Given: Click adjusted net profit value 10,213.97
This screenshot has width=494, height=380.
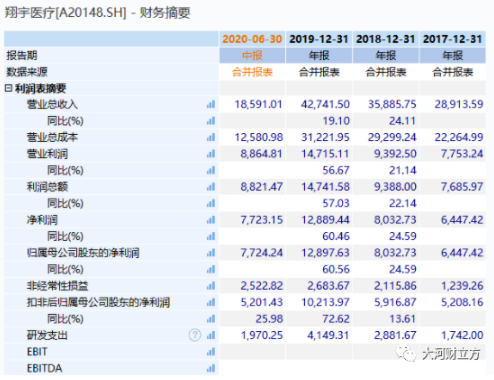Looking at the screenshot, I should point(325,303).
